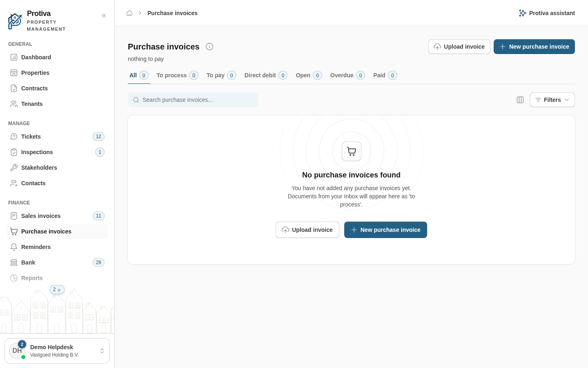Click New purchase invoice in the empty state
Screen dimensions: 588x368
tap(385, 230)
